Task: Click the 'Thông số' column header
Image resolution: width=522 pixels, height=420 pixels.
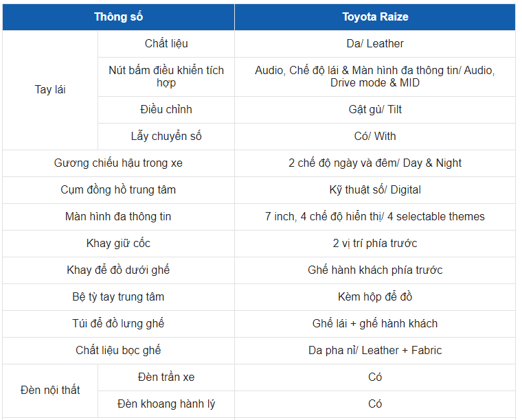Action: (x=118, y=17)
